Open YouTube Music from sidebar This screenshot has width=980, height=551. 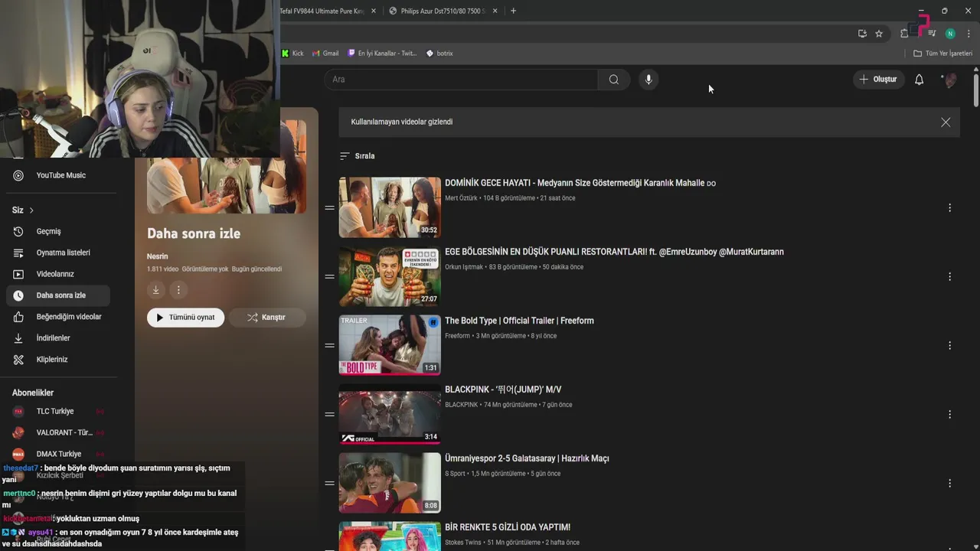(x=58, y=175)
